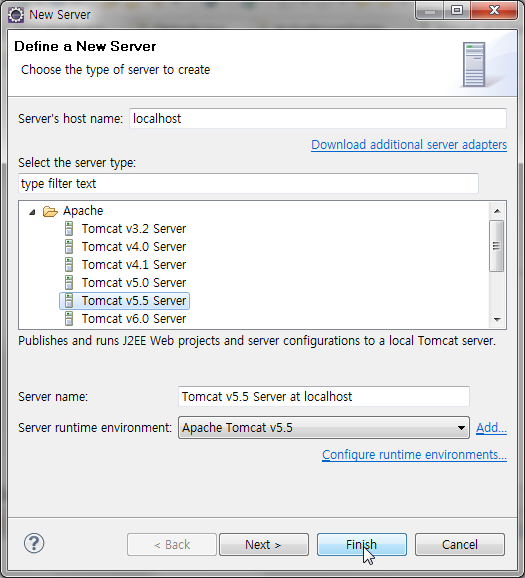525x578 pixels.
Task: Open Configure runtime environments link
Action: coord(414,455)
